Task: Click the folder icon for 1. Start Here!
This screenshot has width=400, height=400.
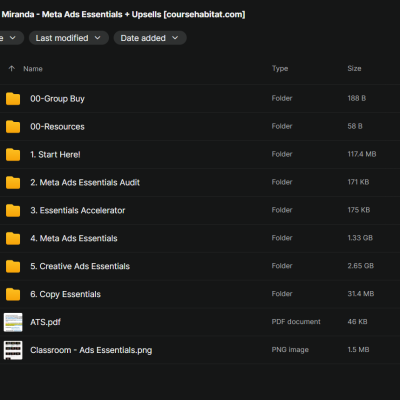Action: pyautogui.click(x=13, y=155)
